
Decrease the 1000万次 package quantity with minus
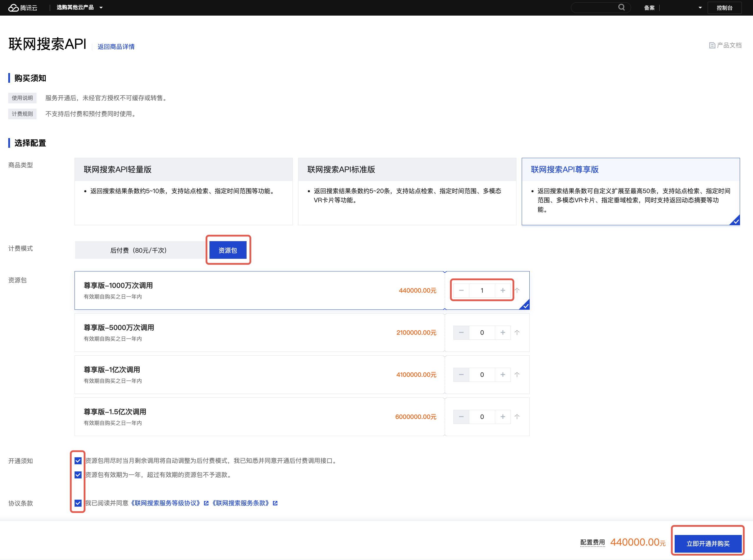[461, 291]
